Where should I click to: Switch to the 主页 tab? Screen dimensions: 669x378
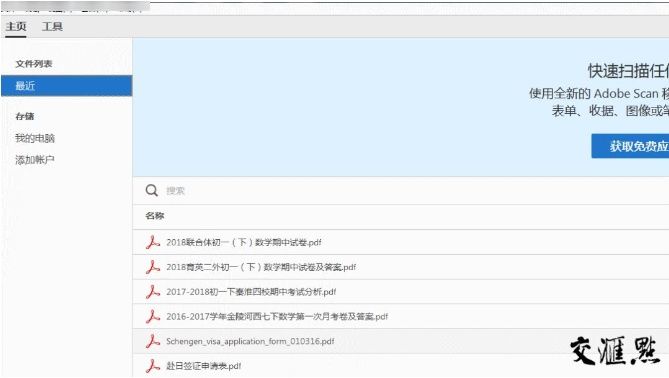pos(16,26)
